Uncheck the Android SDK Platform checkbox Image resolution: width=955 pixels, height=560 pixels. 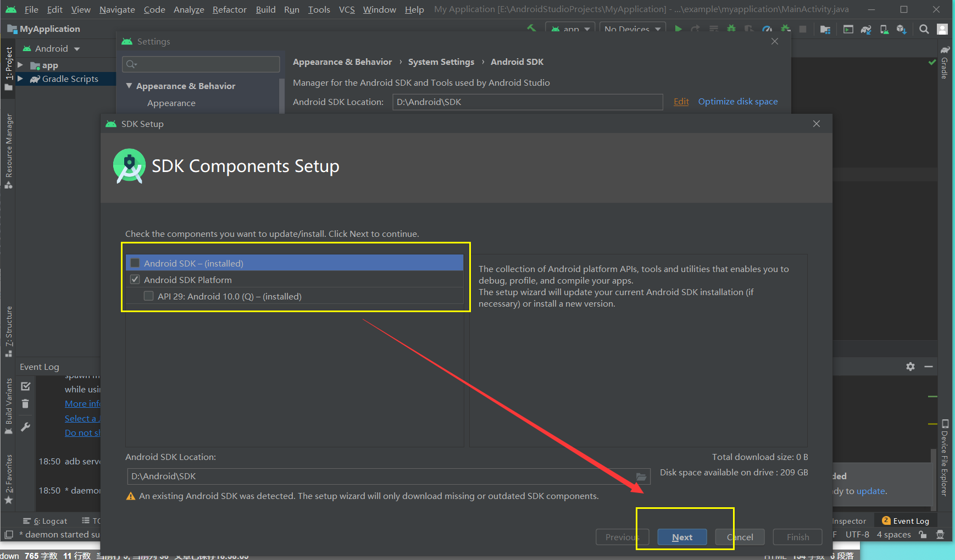pyautogui.click(x=135, y=279)
